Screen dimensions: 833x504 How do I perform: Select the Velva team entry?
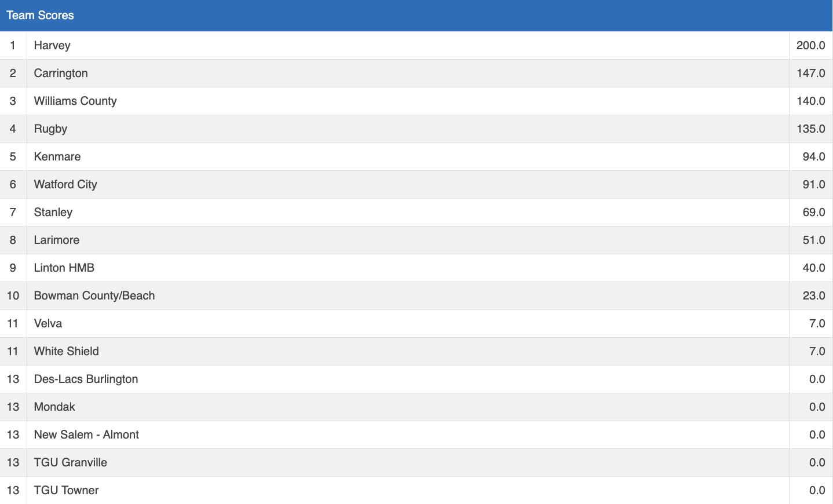click(x=48, y=323)
